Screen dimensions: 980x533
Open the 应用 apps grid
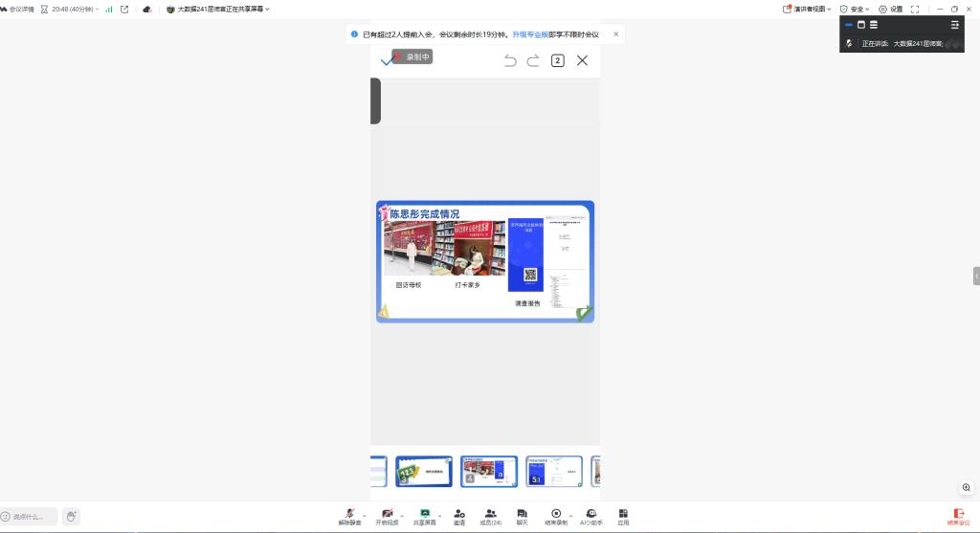pos(623,515)
